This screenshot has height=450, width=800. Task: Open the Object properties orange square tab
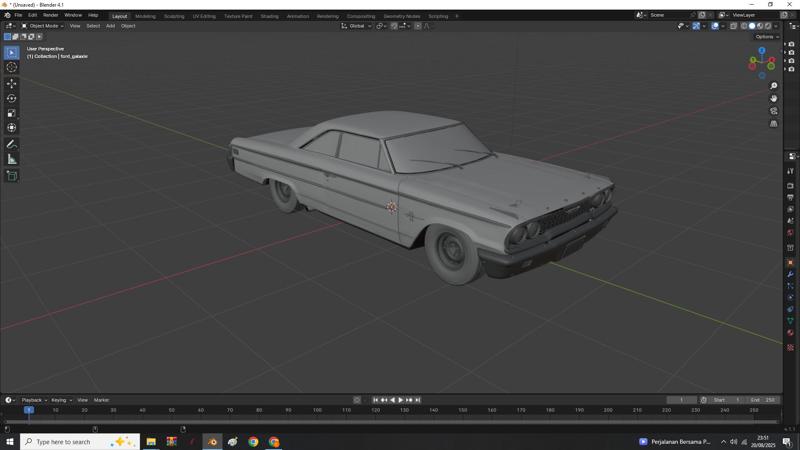tap(790, 263)
